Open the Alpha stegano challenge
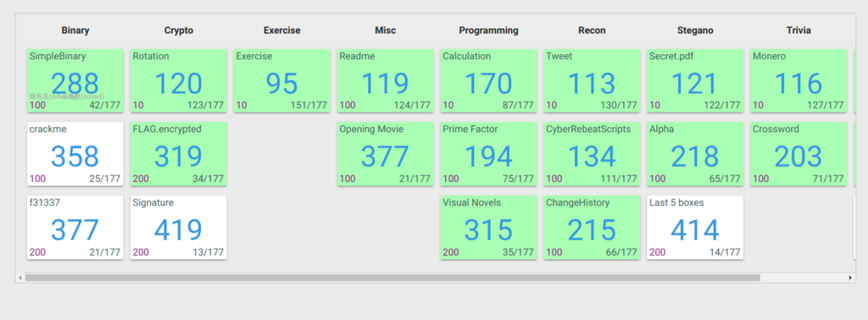The image size is (868, 320). 695,153
